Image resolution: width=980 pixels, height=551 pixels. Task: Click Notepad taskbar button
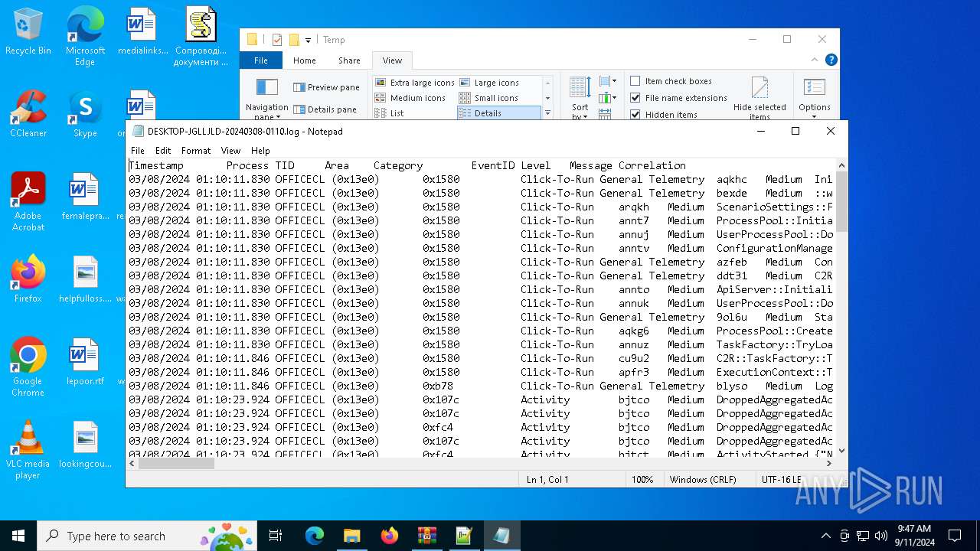501,536
